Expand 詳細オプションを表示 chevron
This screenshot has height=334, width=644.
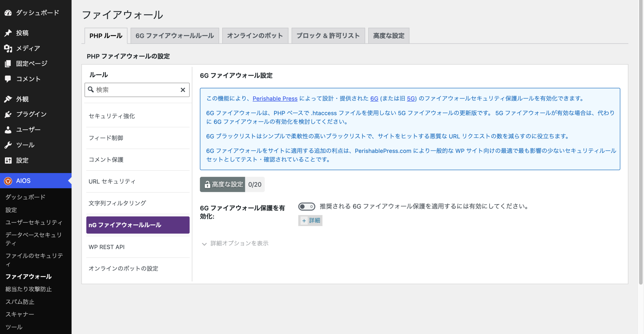204,244
